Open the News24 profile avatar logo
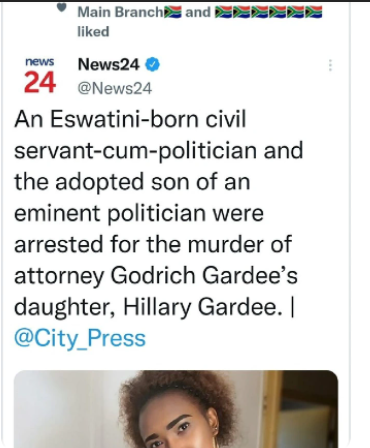The width and height of the screenshot is (370, 448). click(40, 76)
